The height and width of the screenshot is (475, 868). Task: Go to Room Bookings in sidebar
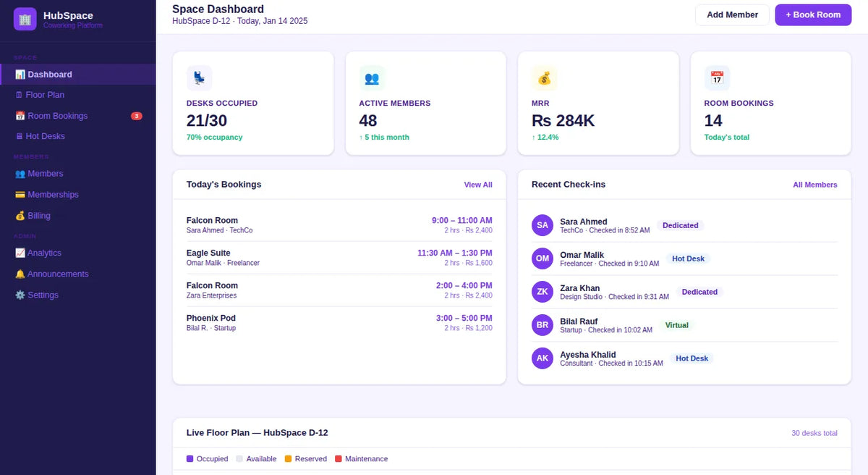(78, 116)
